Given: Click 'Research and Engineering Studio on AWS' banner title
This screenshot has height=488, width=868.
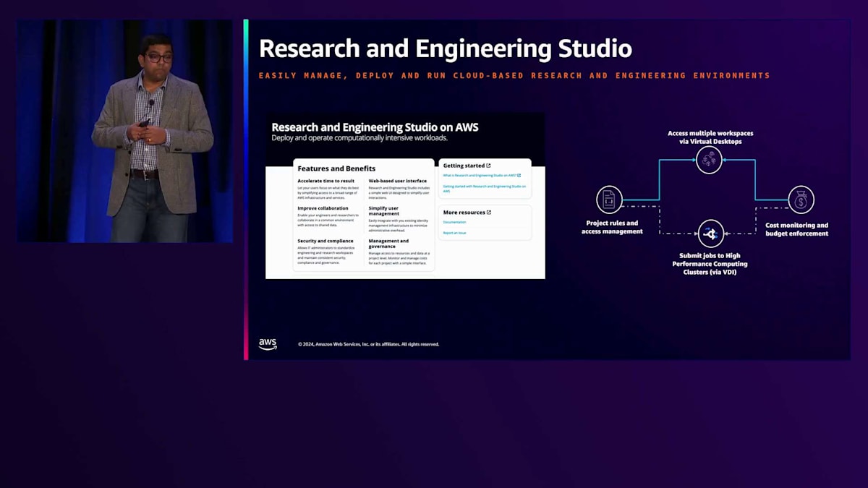Looking at the screenshot, I should pos(375,127).
